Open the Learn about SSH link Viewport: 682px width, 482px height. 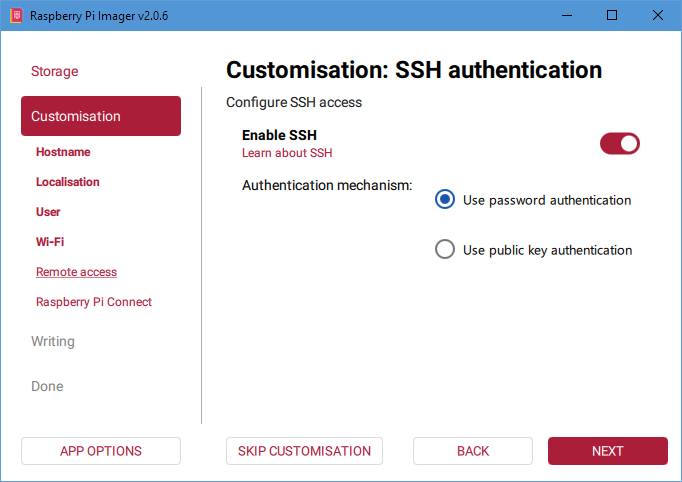287,153
